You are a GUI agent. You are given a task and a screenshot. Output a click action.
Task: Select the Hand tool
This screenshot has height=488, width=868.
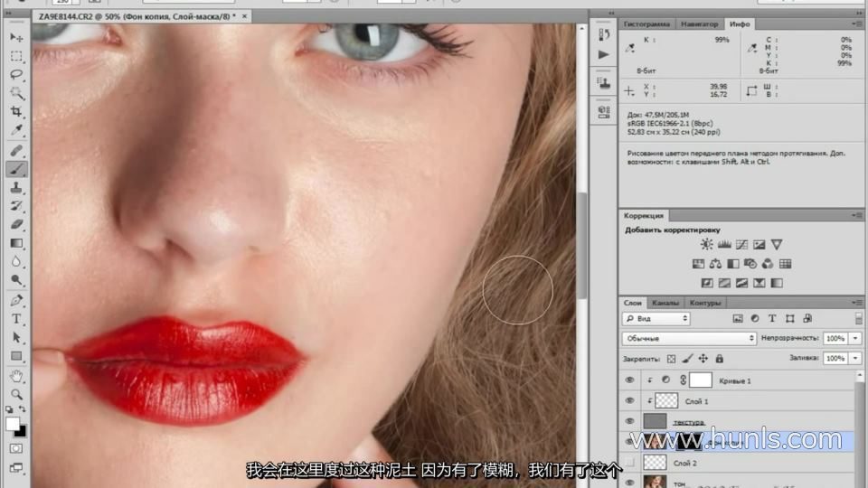16,376
